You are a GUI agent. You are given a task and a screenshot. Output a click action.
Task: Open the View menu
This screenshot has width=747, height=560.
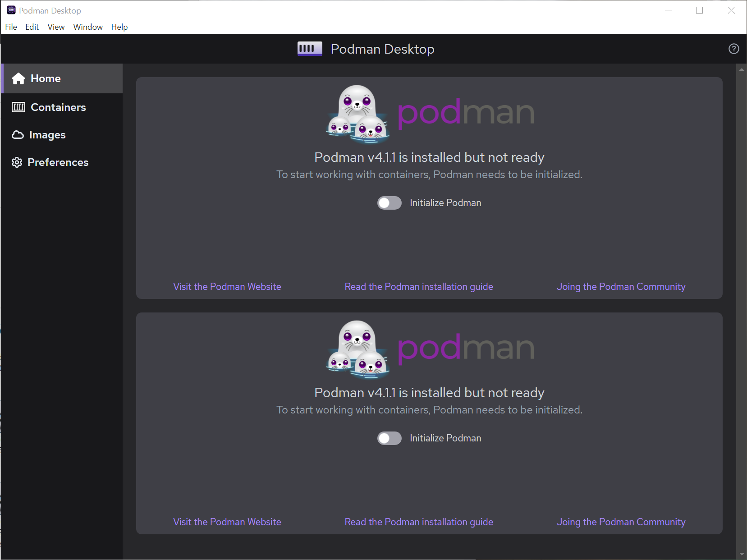55,27
